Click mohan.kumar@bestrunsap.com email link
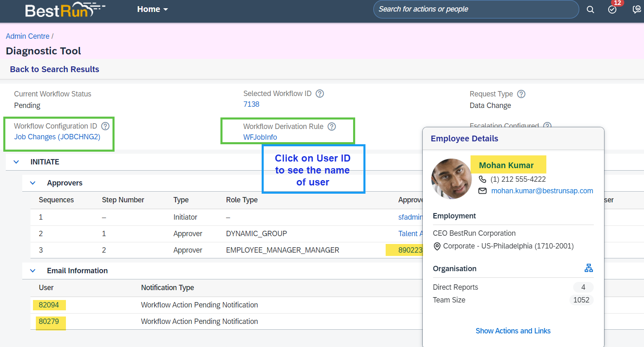 point(542,191)
